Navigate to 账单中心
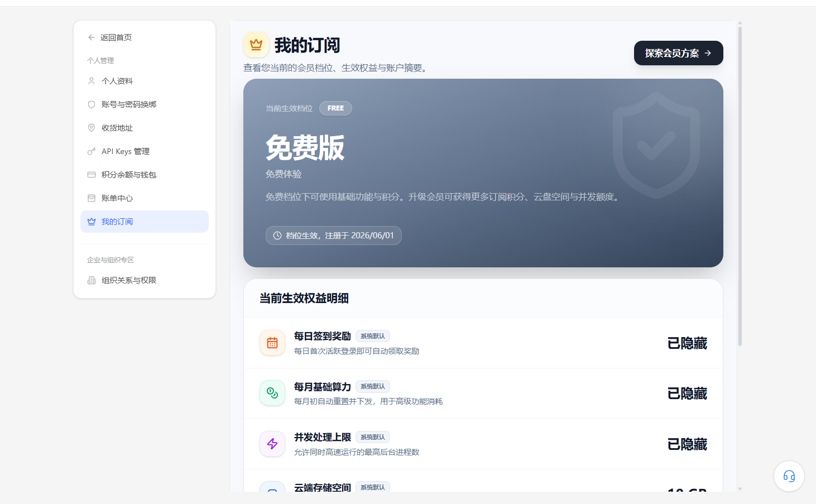The width and height of the screenshot is (816, 504). click(145, 198)
